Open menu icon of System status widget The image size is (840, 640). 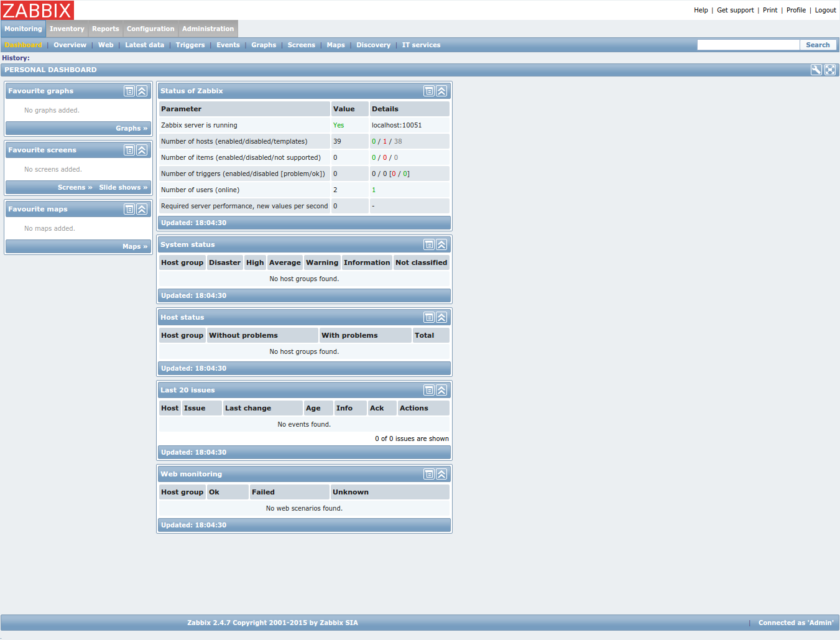click(429, 244)
